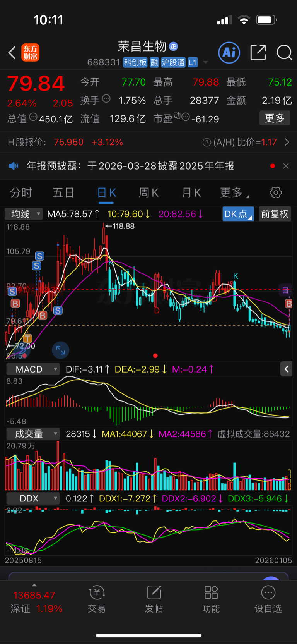Tap the 科创板 tag
The width and height of the screenshot is (297, 644).
135,62
